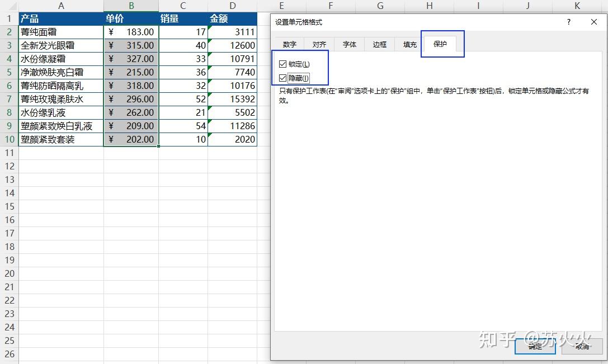Select row 1 header

click(9, 18)
